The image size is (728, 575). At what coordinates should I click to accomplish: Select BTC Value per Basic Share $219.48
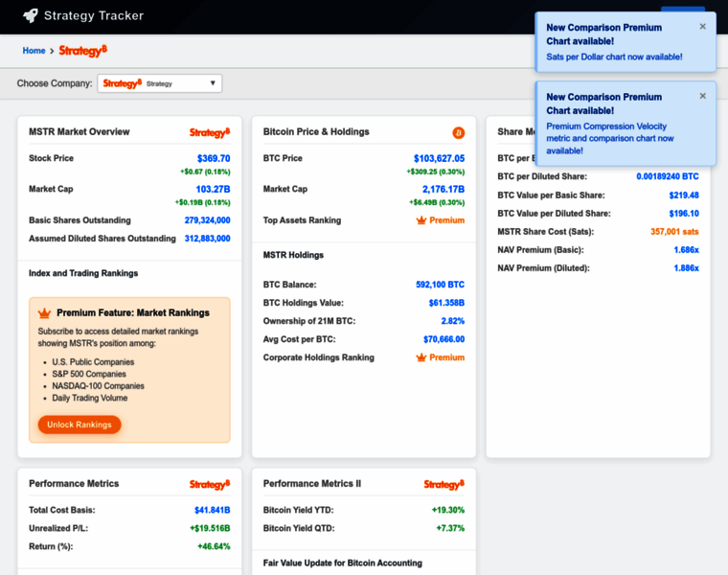(684, 195)
